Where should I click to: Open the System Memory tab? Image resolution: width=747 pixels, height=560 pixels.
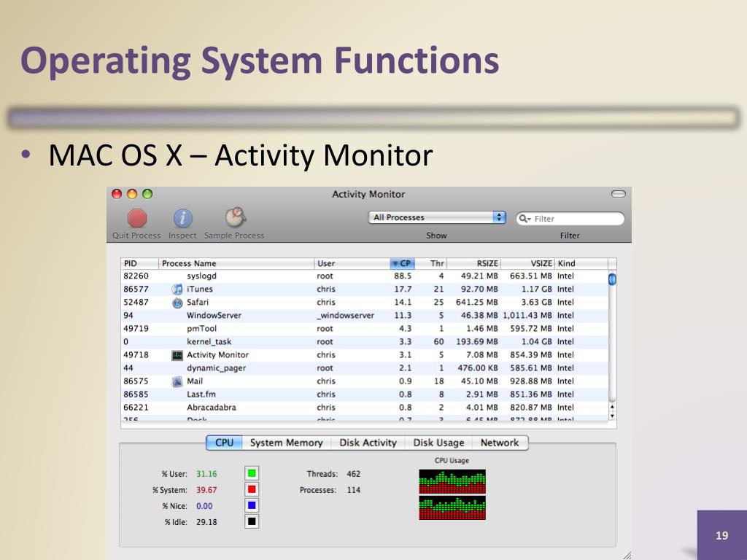pyautogui.click(x=286, y=443)
